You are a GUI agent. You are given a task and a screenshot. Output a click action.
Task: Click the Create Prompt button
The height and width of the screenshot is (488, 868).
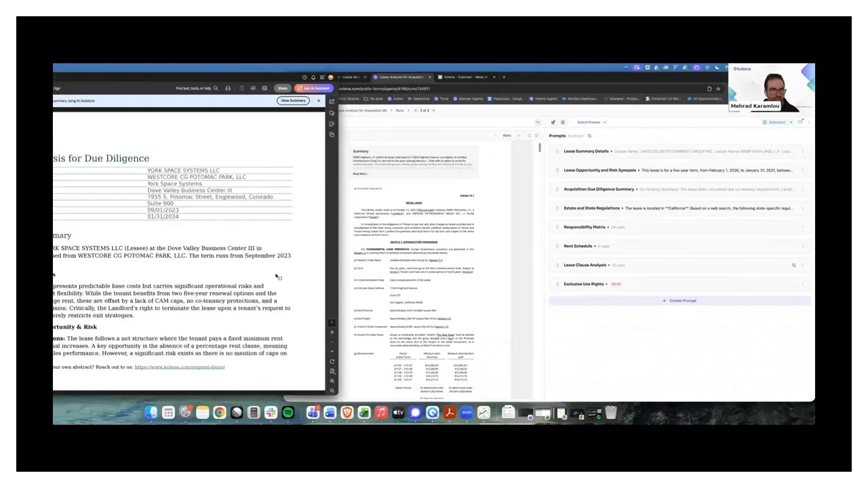[x=682, y=300]
